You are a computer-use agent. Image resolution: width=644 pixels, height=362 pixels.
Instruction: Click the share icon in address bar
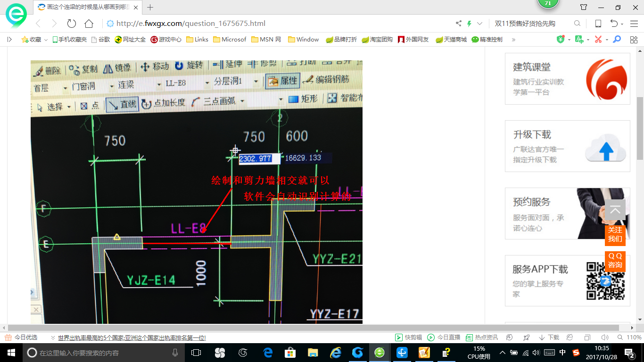click(x=459, y=24)
